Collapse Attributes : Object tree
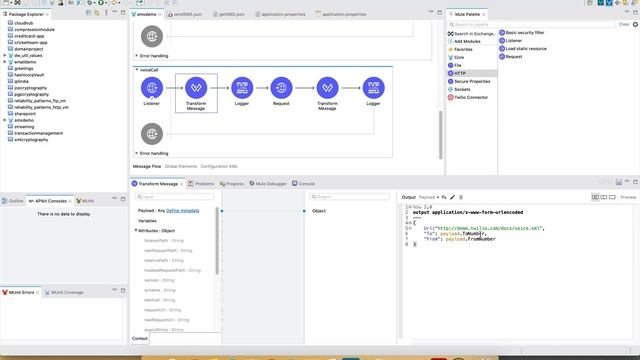This screenshot has width=640, height=360. (x=136, y=231)
